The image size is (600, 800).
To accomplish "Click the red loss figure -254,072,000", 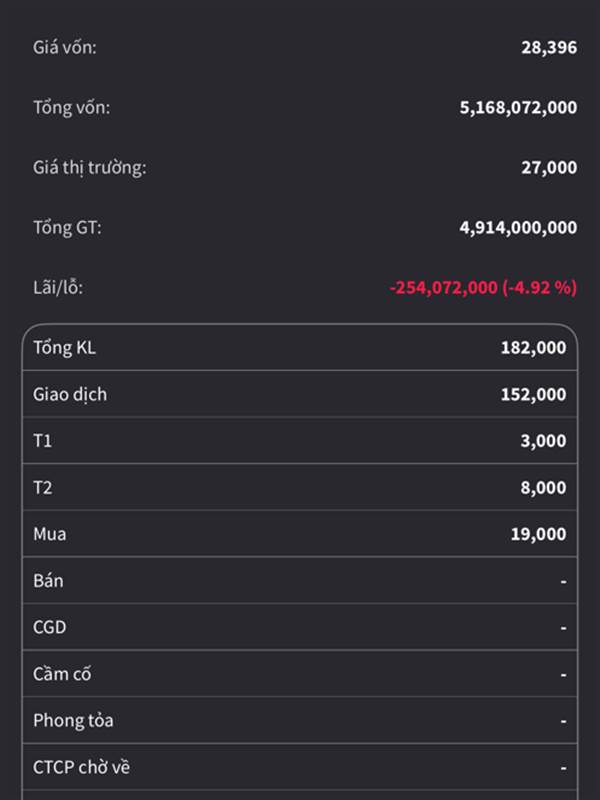I will [x=443, y=287].
